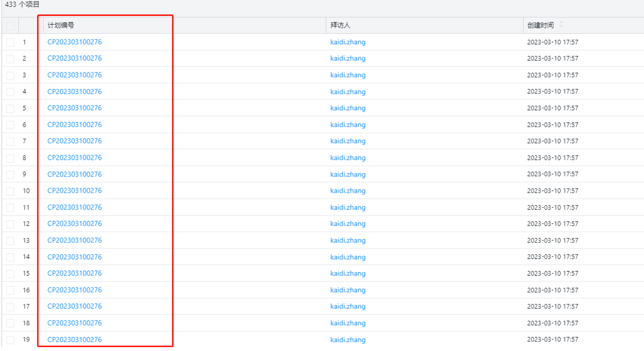Open plan CP202303100276 in row 4
Screen dimensions: 644x351
coord(74,92)
